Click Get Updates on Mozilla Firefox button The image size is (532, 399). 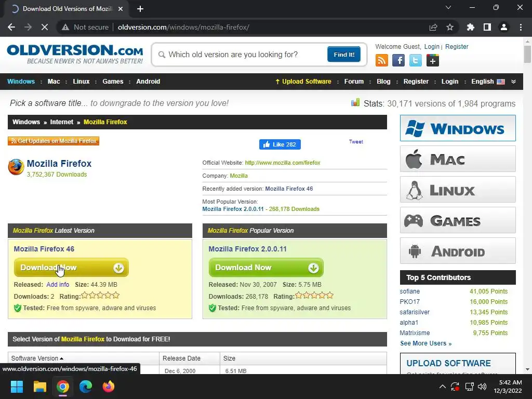[x=54, y=141]
